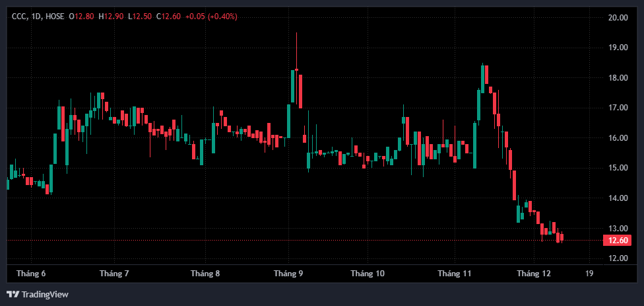This screenshot has width=644, height=306.
Task: Click the 16.00 price scale label
Action: [618, 138]
